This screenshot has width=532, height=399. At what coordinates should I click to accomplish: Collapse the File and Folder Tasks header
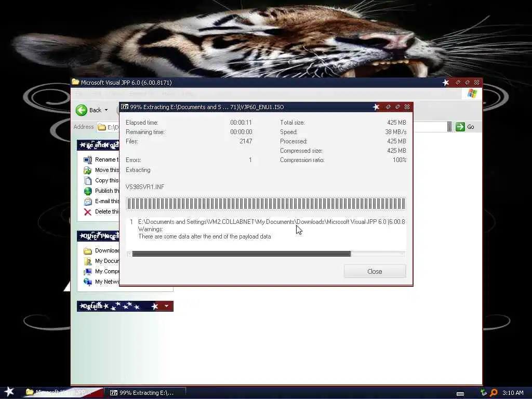coord(98,145)
